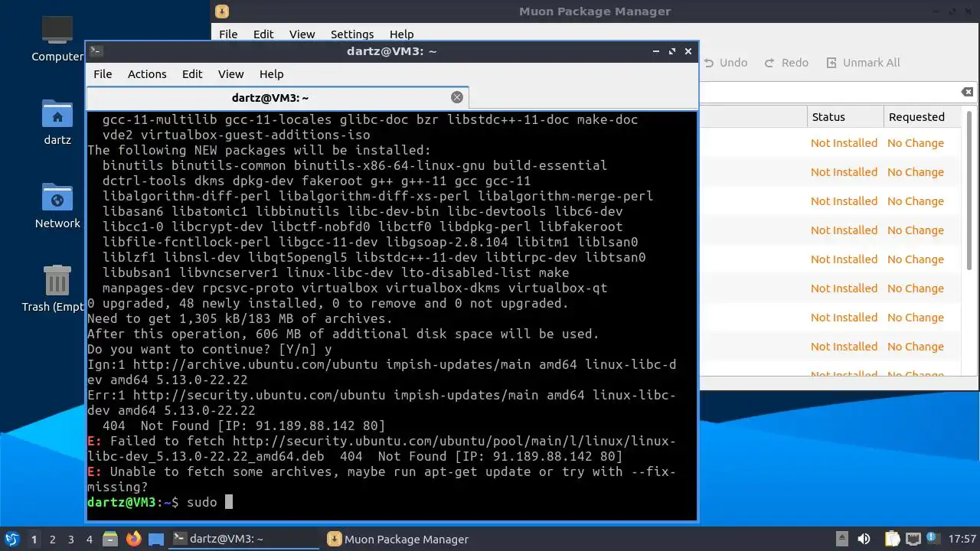Click the terminal window title icon
The width and height of the screenshot is (980, 551).
click(96, 51)
